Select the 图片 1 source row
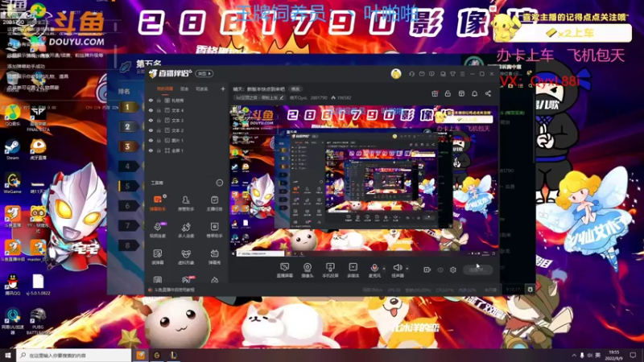The height and width of the screenshot is (362, 644). coord(187,140)
